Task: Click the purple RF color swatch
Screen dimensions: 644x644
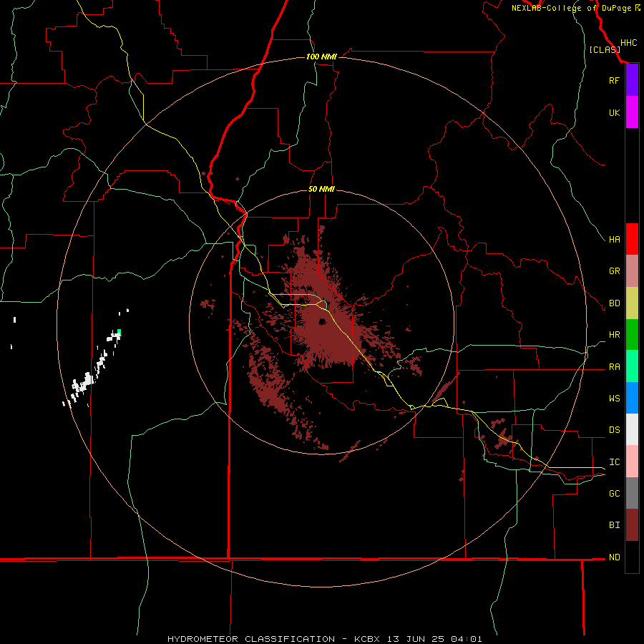Action: point(632,80)
